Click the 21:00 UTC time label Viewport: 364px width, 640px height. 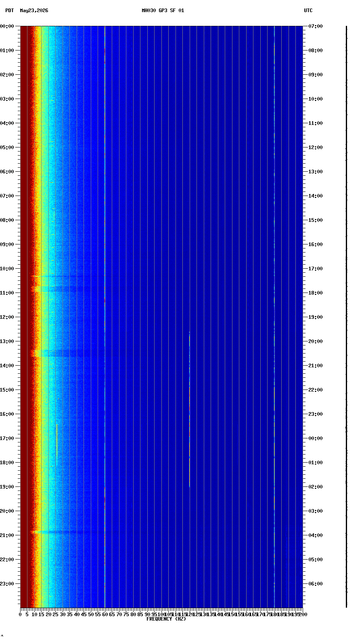(316, 366)
